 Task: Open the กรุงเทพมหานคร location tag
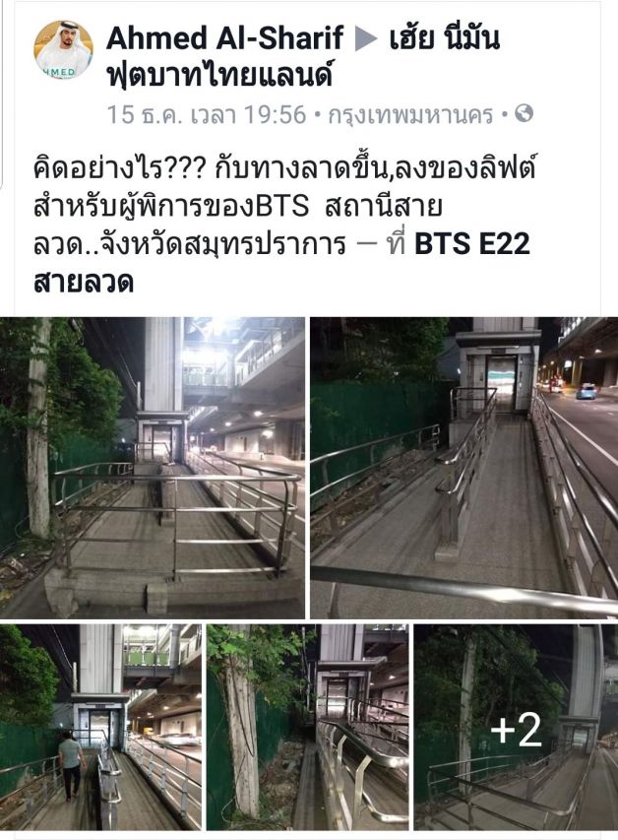[410, 114]
